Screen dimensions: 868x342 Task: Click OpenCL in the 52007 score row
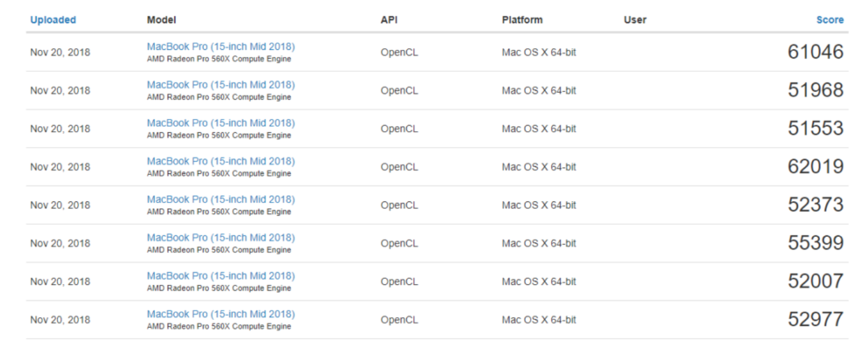(x=399, y=282)
